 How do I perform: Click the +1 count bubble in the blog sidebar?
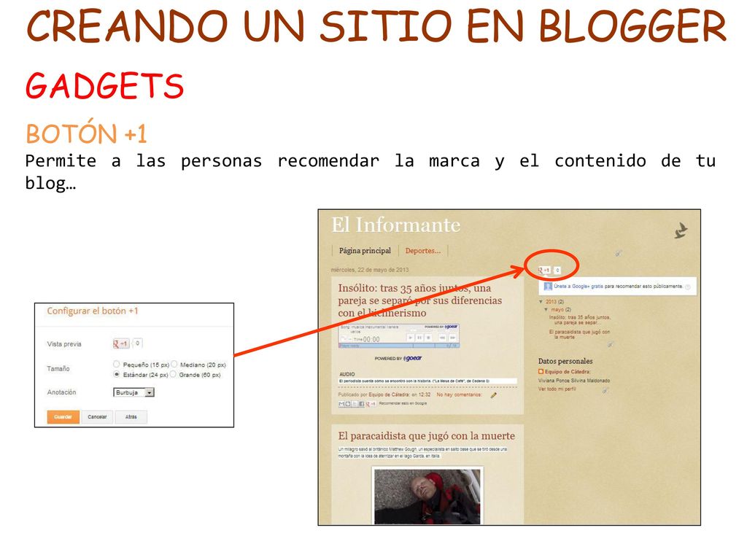click(557, 270)
